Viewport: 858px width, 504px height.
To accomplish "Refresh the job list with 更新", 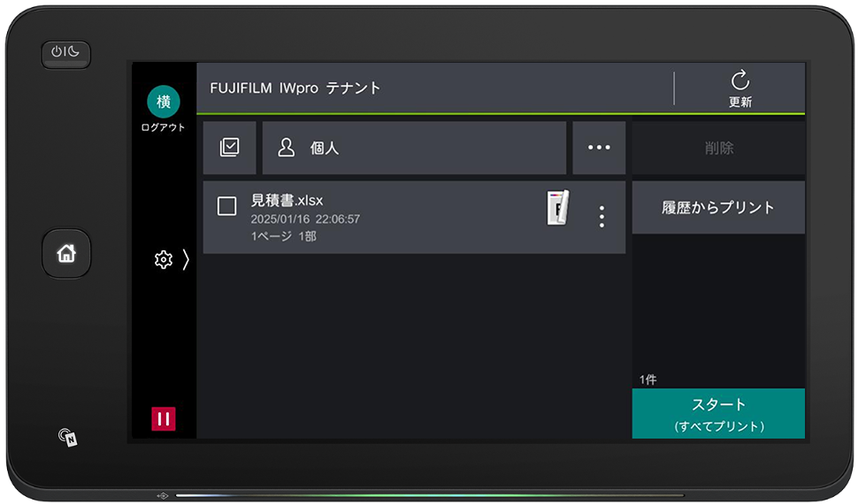I will tap(739, 88).
